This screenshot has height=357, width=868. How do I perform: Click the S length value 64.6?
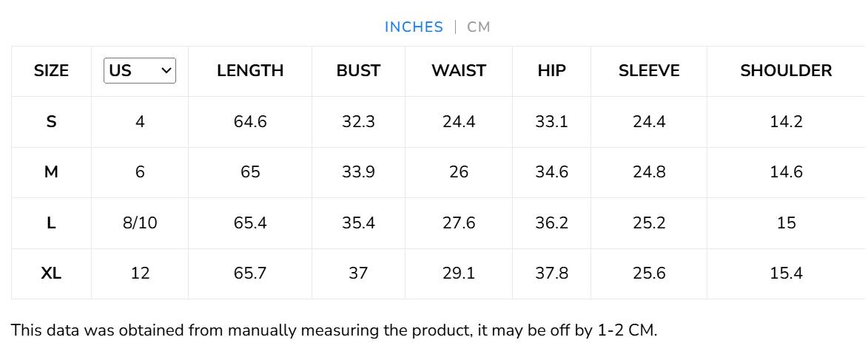(x=250, y=122)
